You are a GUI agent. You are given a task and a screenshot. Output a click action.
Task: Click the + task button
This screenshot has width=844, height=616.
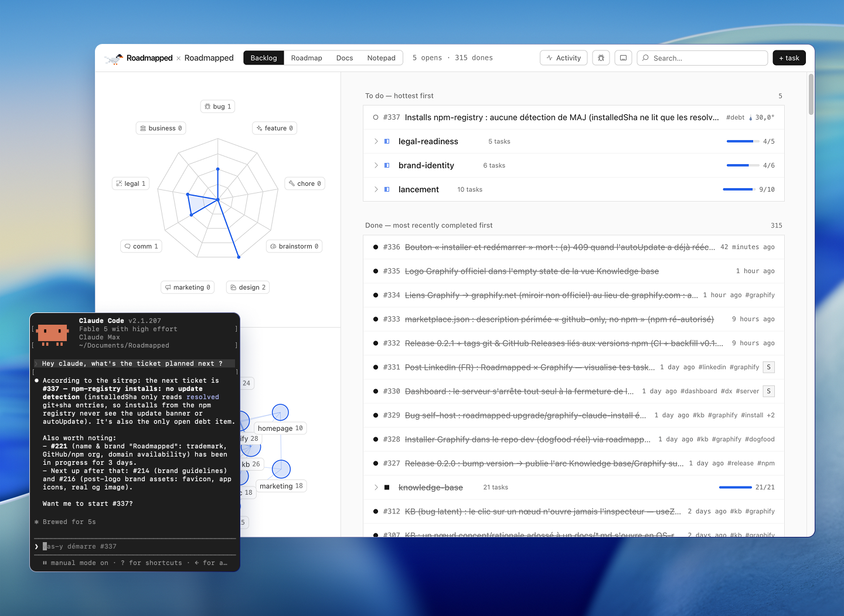(789, 58)
